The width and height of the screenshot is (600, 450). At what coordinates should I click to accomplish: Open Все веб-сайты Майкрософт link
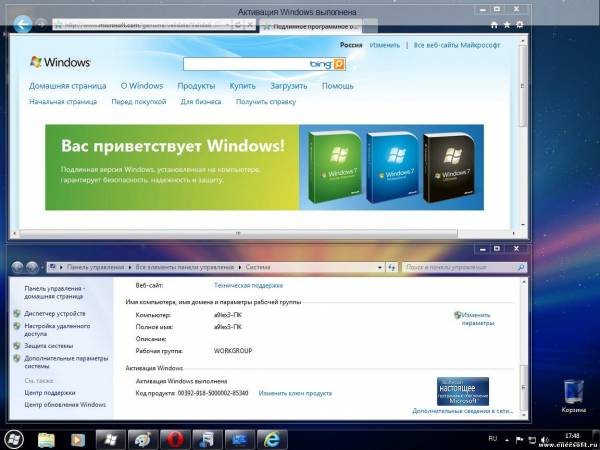click(x=457, y=45)
